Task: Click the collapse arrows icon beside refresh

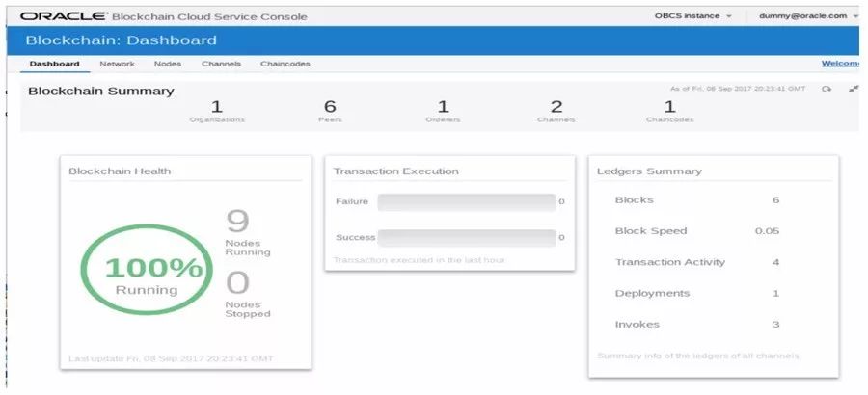Action: [x=854, y=89]
